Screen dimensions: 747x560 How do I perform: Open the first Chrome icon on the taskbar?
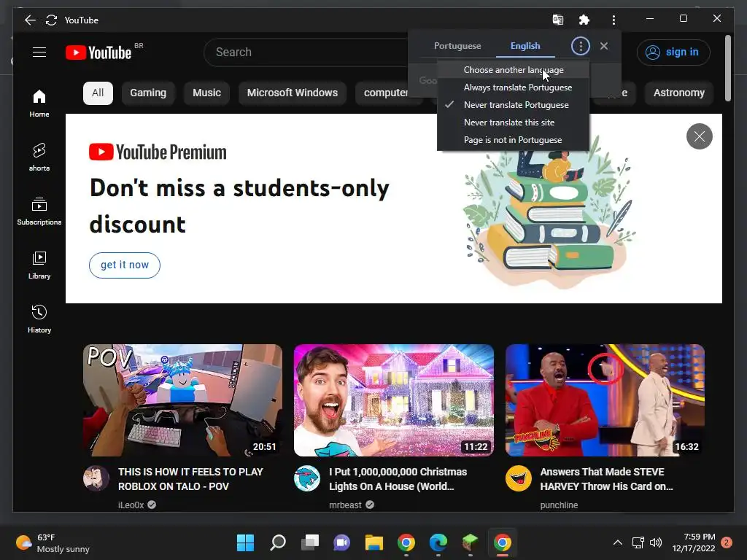point(406,542)
